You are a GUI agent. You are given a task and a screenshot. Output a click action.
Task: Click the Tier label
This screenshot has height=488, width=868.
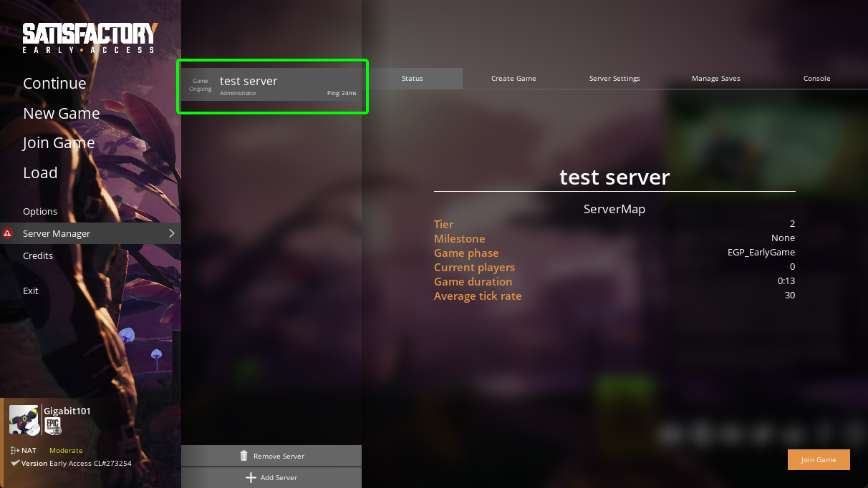point(444,225)
